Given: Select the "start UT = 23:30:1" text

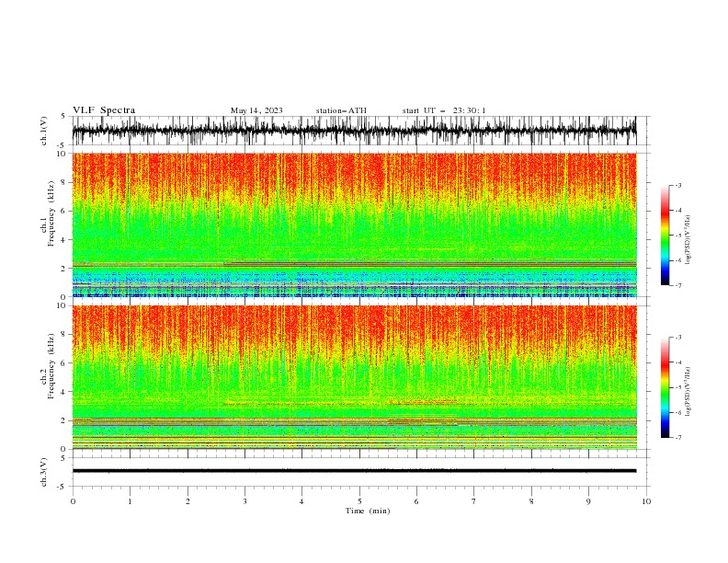Looking at the screenshot, I should [444, 110].
